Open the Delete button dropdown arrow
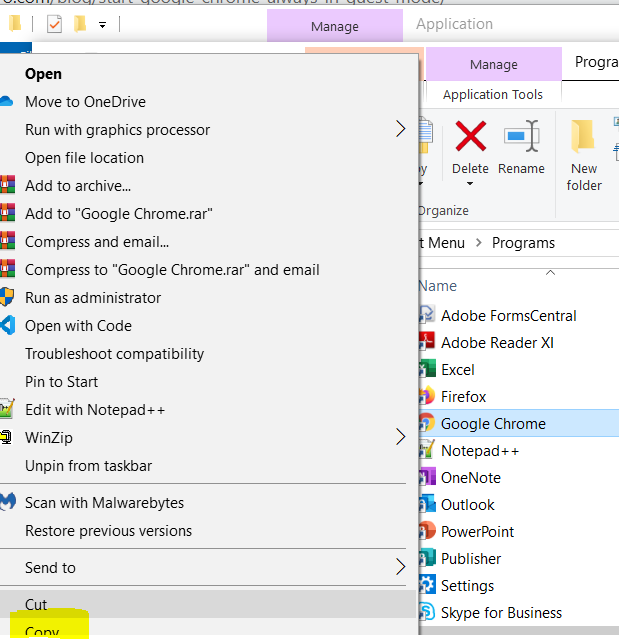Image resolution: width=619 pixels, height=639 pixels. click(470, 185)
